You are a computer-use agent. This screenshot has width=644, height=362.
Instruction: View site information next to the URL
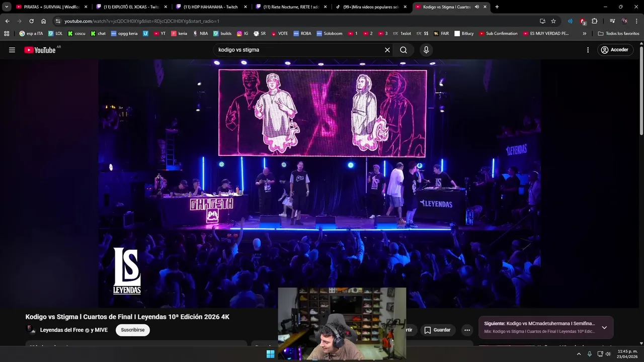click(58, 21)
